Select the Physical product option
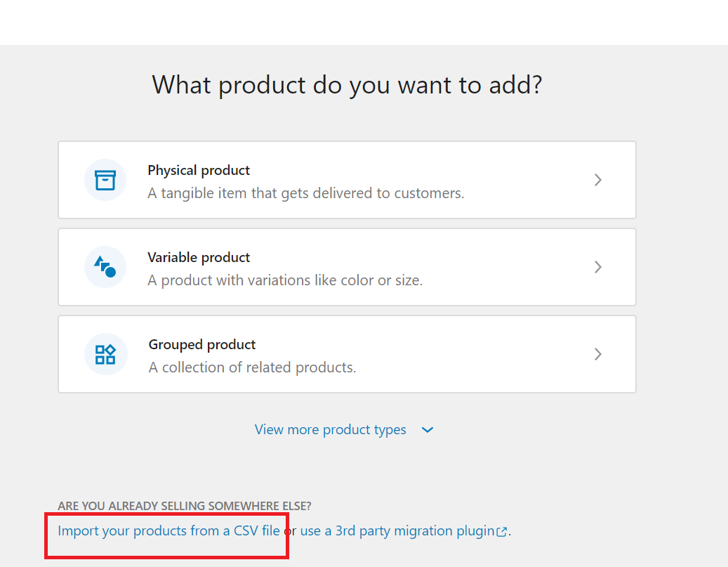The image size is (728, 567). (x=347, y=180)
